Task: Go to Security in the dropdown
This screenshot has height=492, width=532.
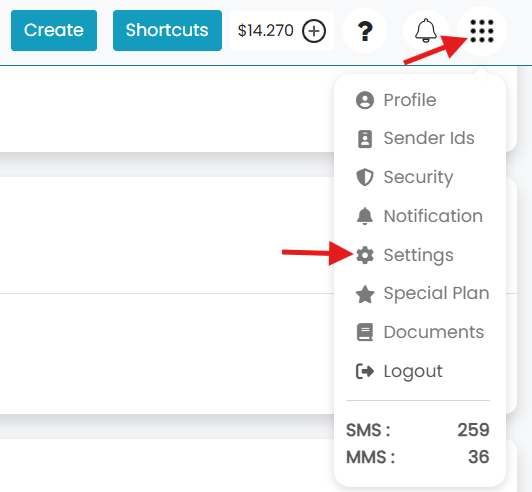Action: coord(418,177)
